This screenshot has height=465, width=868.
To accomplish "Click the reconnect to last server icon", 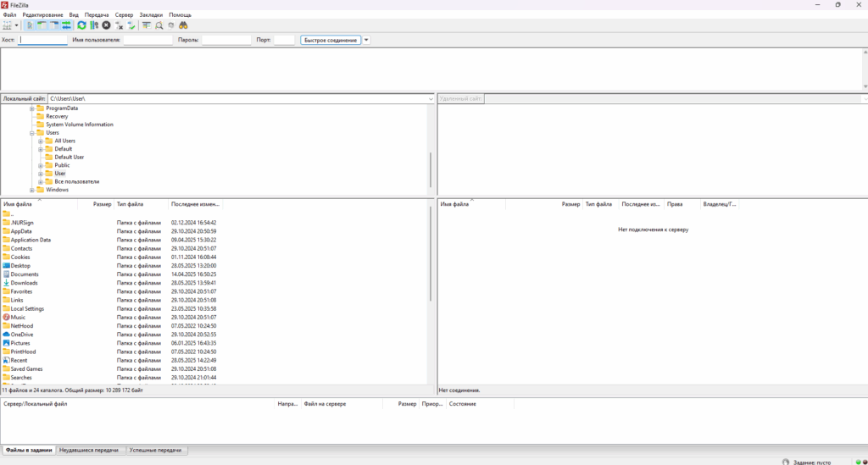I will click(x=131, y=25).
